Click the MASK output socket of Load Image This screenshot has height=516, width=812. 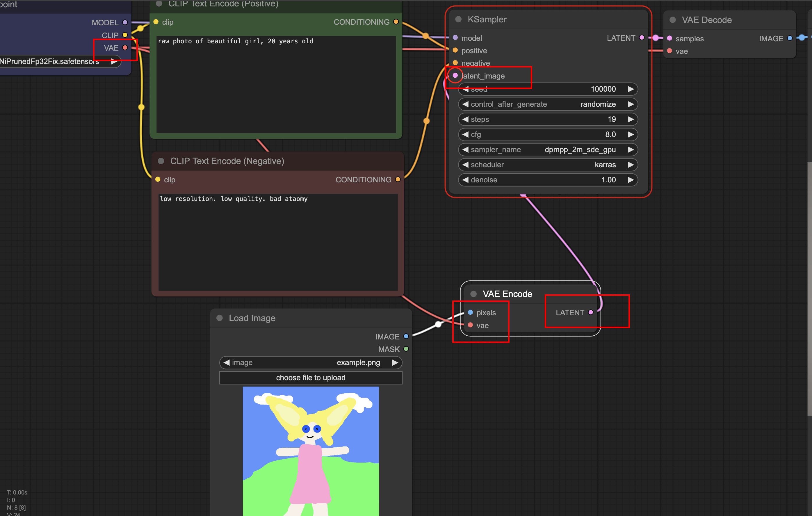click(406, 349)
